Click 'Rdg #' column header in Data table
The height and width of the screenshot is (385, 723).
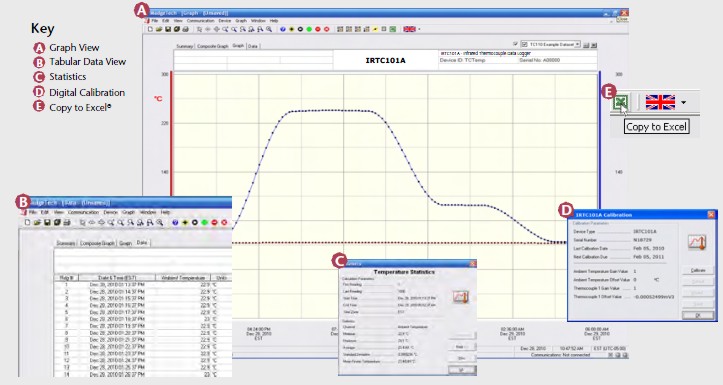[67, 278]
